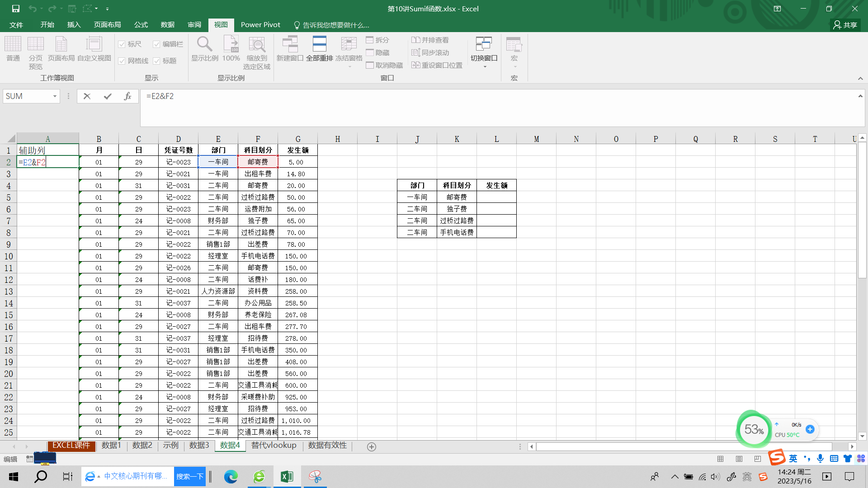
Task: Expand the Name Box dropdown
Action: tap(55, 96)
